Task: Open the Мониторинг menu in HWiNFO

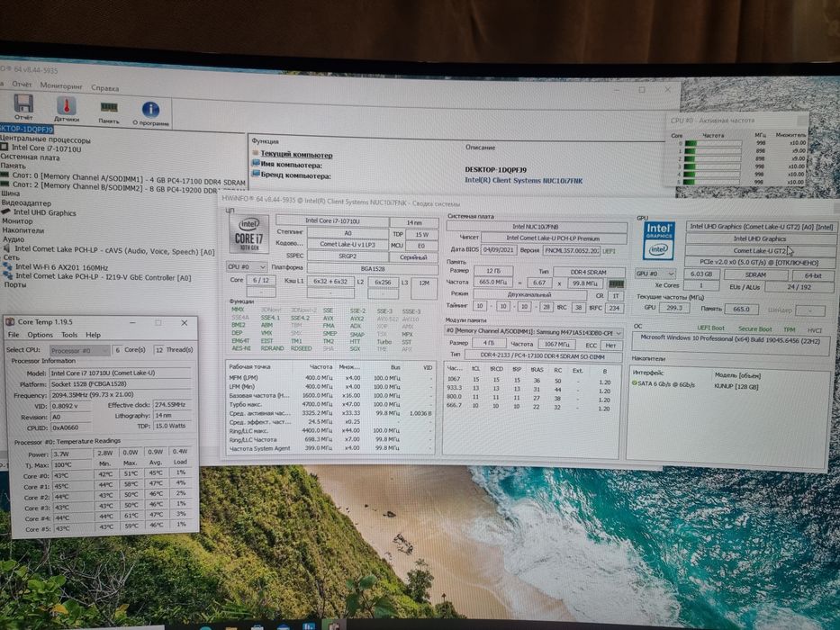Action: 61,85
